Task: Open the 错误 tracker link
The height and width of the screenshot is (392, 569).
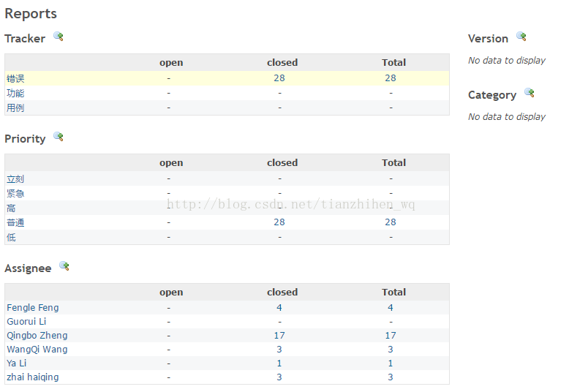Action: (x=15, y=78)
